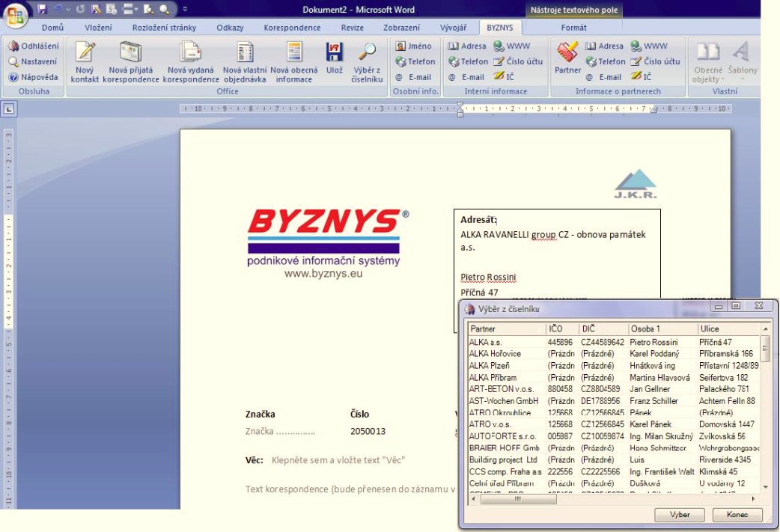Screen dimensions: 780x532
Task: Open the Rozložení stránky tab
Action: [x=164, y=28]
